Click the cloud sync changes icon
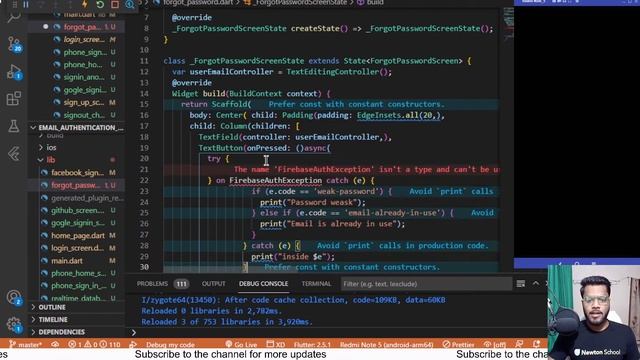The image size is (640, 360). point(55,344)
